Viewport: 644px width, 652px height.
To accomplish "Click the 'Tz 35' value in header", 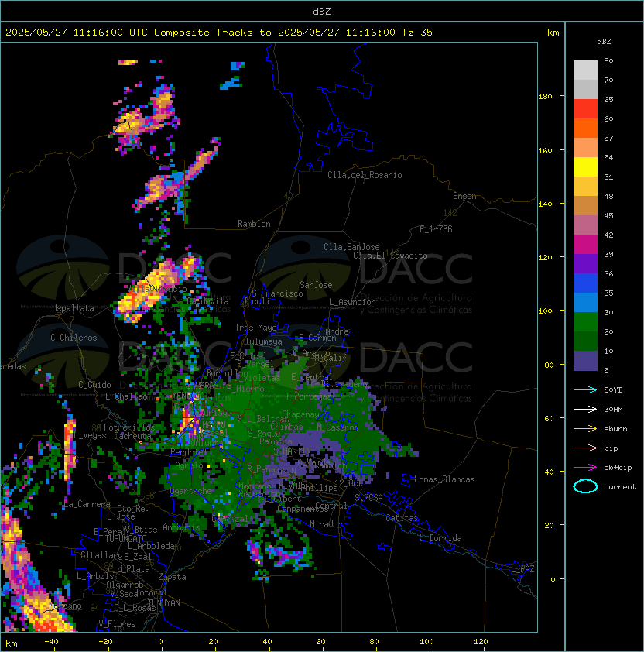I will 417,33.
